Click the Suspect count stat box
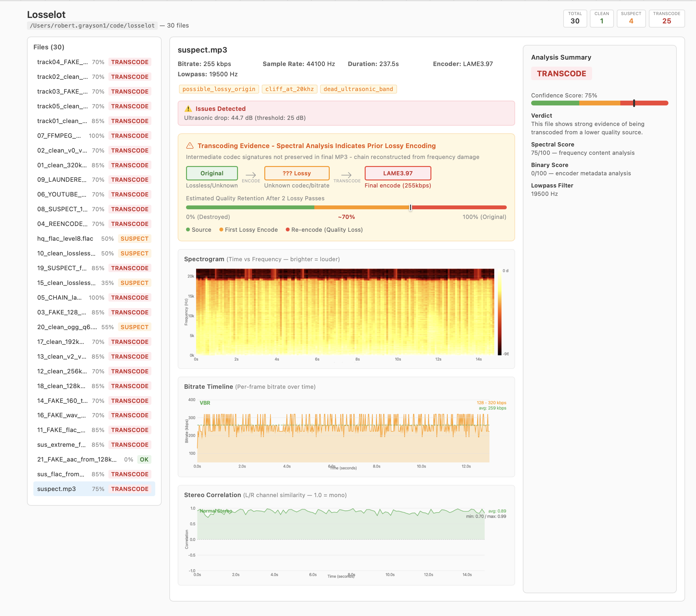The height and width of the screenshot is (616, 696). coord(631,18)
